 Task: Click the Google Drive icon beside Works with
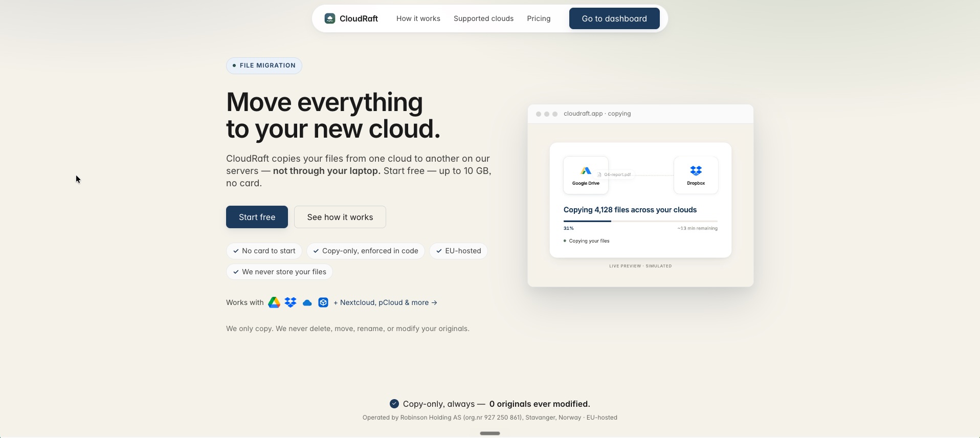[x=274, y=302]
